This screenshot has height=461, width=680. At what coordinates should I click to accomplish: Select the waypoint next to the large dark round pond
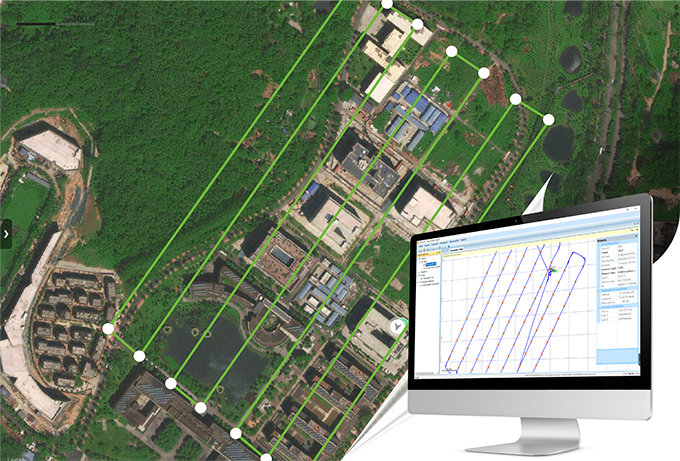pos(548,120)
